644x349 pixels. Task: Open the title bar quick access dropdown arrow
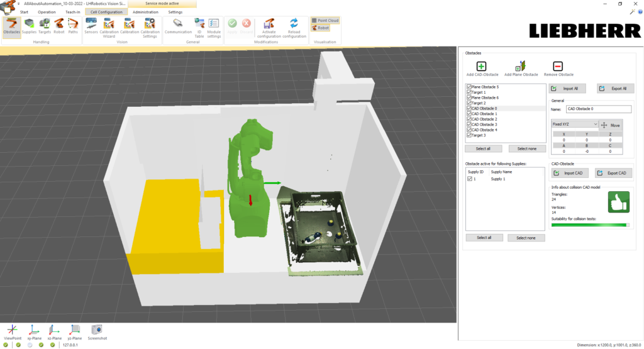(18, 3)
